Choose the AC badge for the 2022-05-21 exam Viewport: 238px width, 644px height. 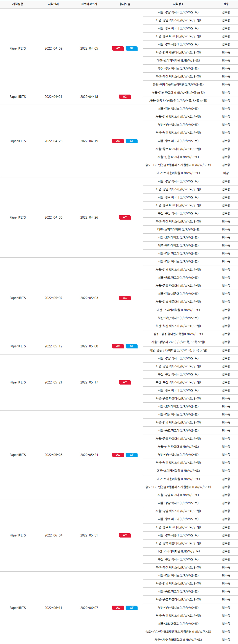tap(125, 382)
